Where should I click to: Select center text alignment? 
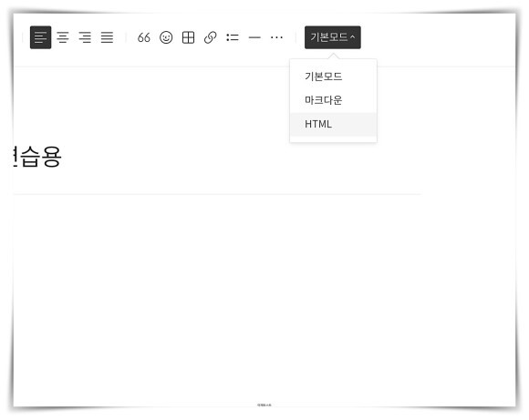click(x=63, y=37)
